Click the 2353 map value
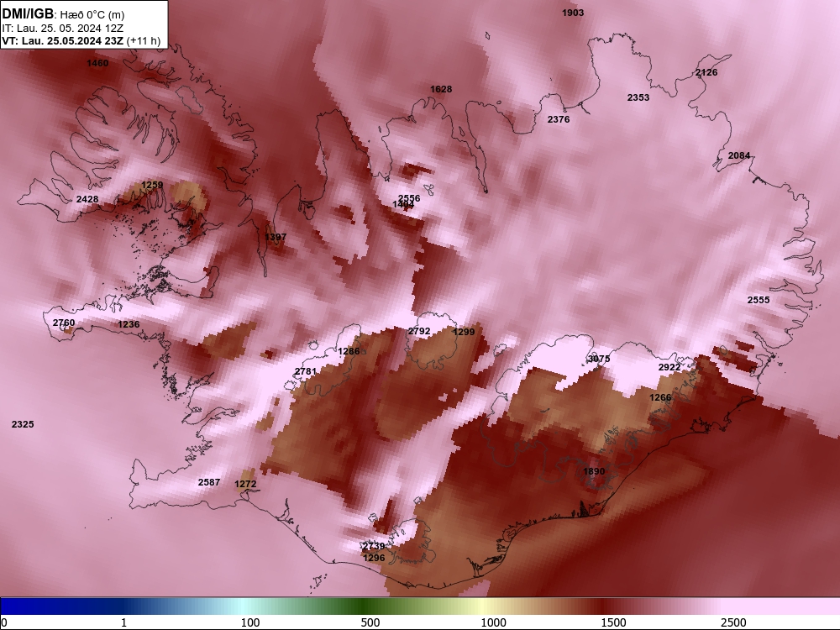The width and height of the screenshot is (840, 630). pos(638,97)
